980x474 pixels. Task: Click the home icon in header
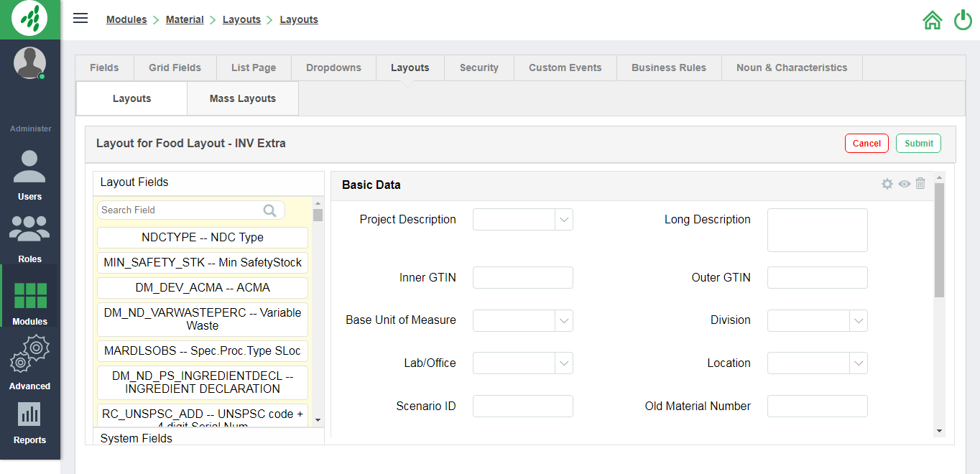[x=932, y=20]
